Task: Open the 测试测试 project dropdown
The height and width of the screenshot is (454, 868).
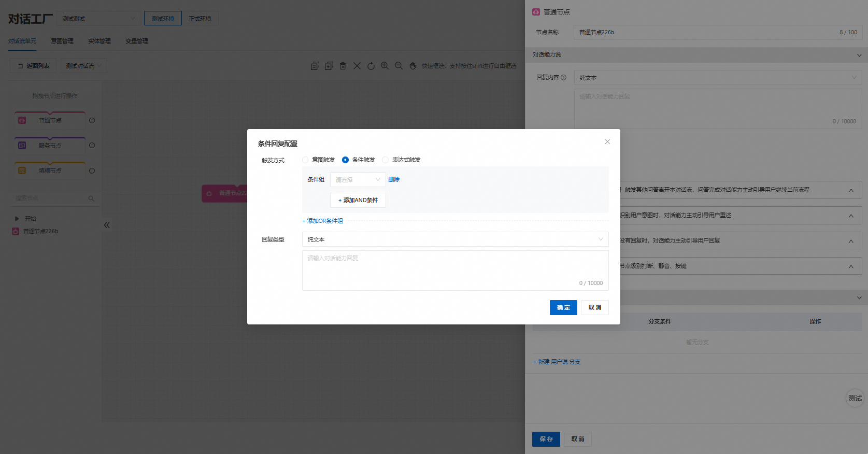Action: pos(98,19)
